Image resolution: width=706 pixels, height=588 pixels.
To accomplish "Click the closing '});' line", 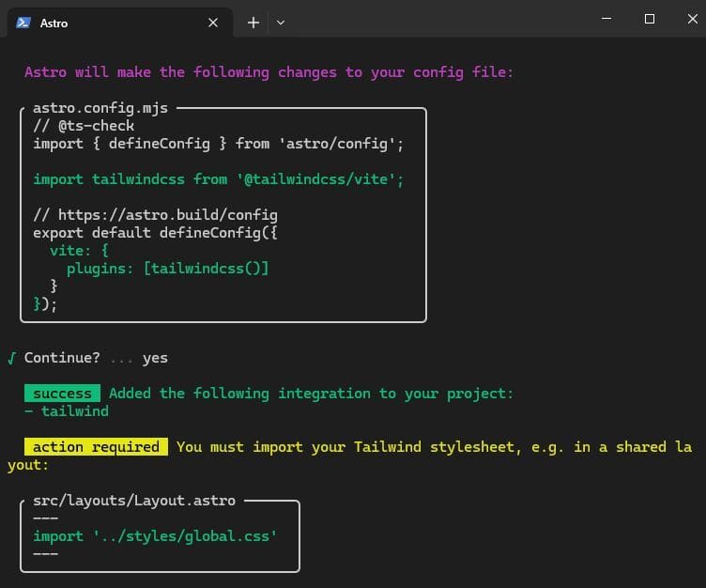I will [x=45, y=304].
